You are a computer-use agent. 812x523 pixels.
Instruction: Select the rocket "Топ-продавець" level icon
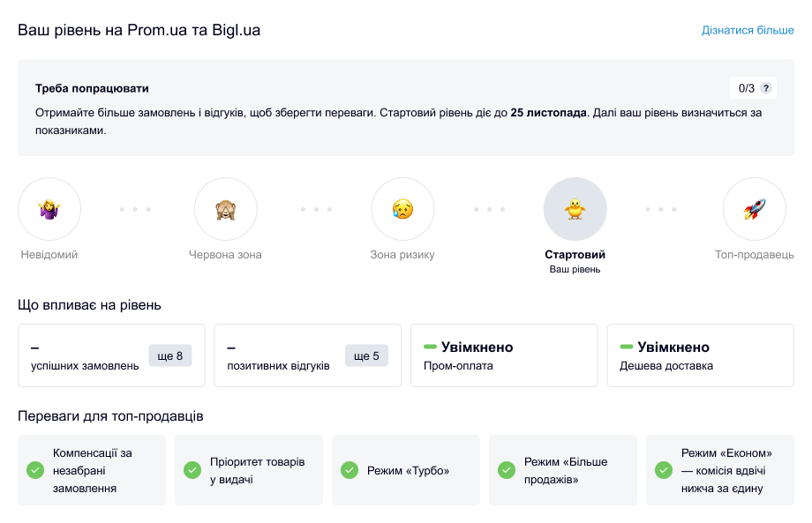(x=754, y=209)
